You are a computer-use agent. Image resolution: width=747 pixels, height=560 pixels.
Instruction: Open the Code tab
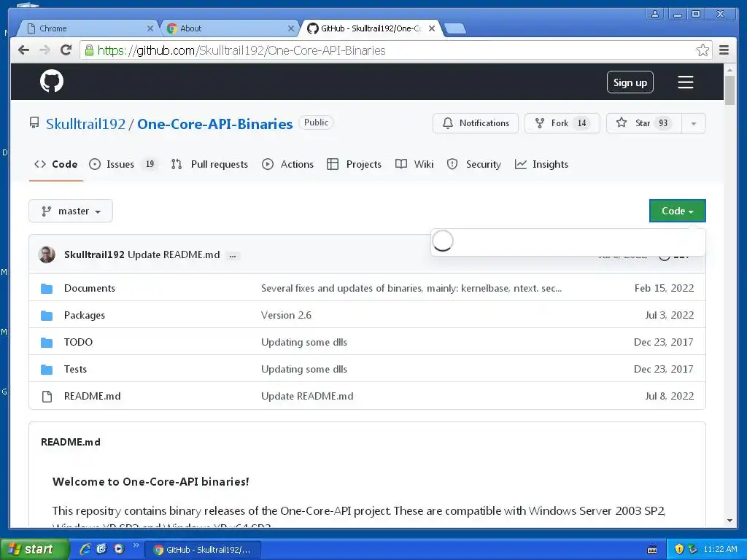click(55, 164)
